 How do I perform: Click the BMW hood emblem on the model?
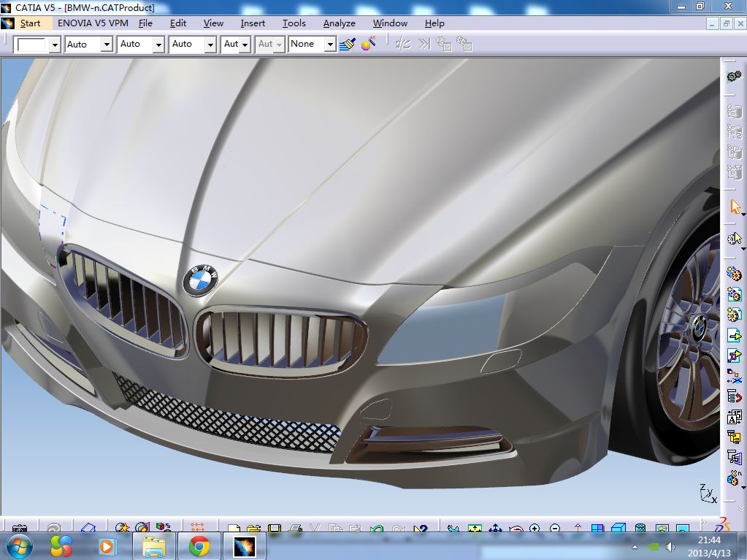click(x=201, y=280)
